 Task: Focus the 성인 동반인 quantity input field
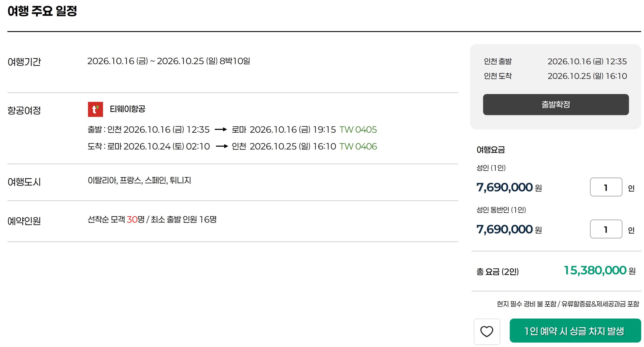pos(606,229)
